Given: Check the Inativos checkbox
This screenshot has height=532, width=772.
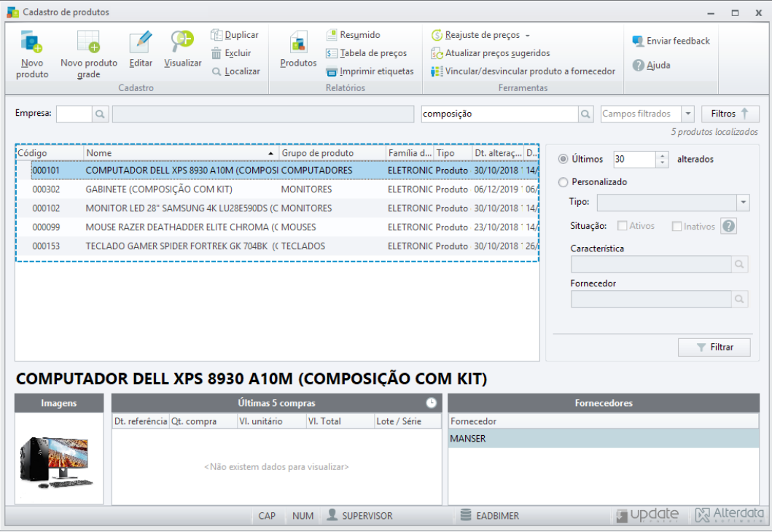Looking at the screenshot, I should (677, 227).
